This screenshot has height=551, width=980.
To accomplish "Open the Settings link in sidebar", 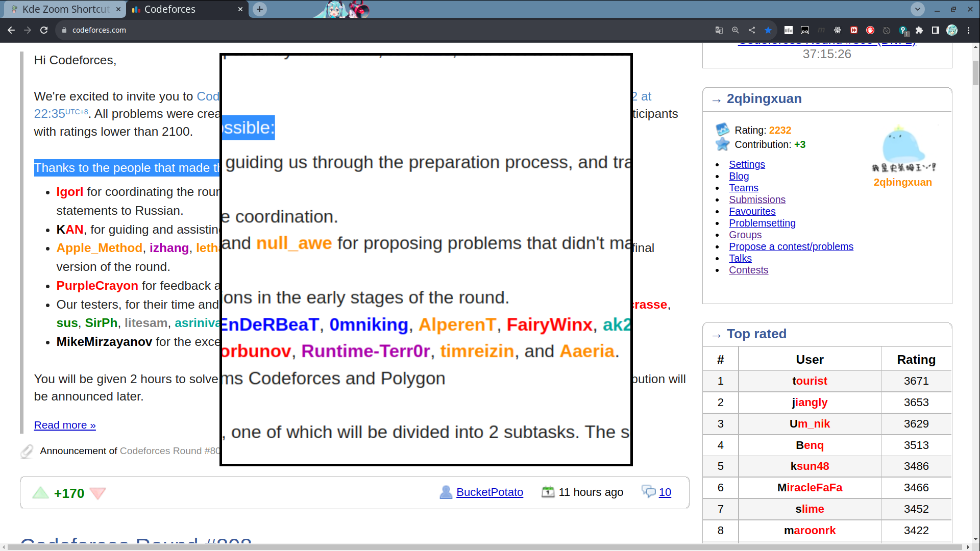I will pos(747,164).
